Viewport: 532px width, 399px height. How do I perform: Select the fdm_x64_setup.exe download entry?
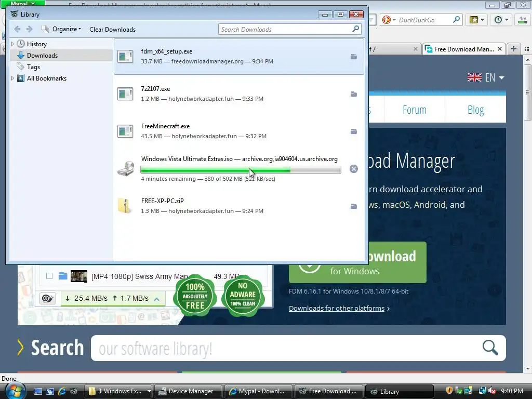pos(239,56)
